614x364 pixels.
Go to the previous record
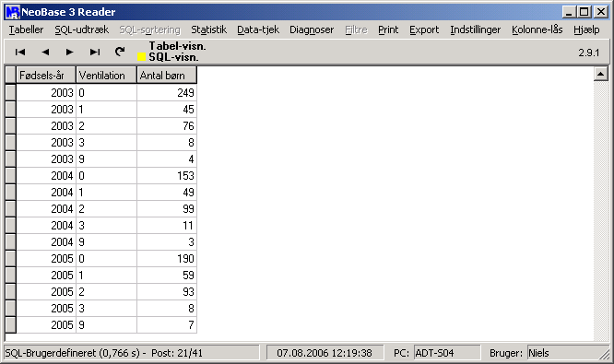pos(45,52)
